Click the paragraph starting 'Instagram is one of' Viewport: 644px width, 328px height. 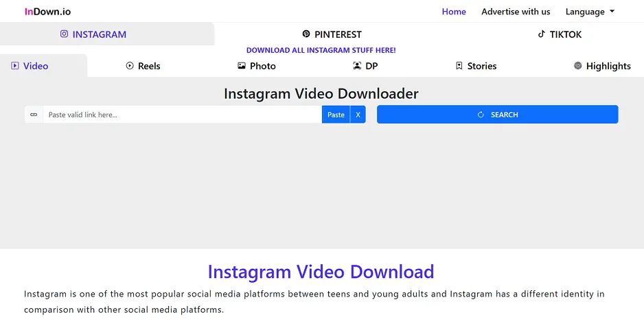[314, 302]
